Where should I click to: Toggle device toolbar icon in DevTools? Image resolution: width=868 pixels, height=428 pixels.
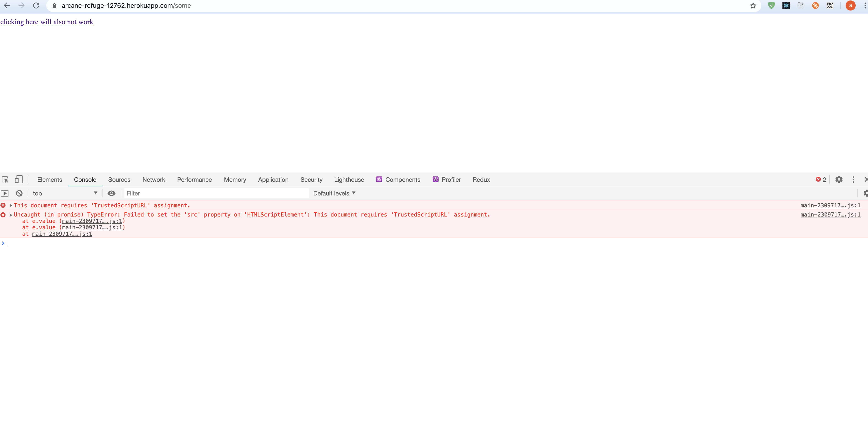coord(19,180)
